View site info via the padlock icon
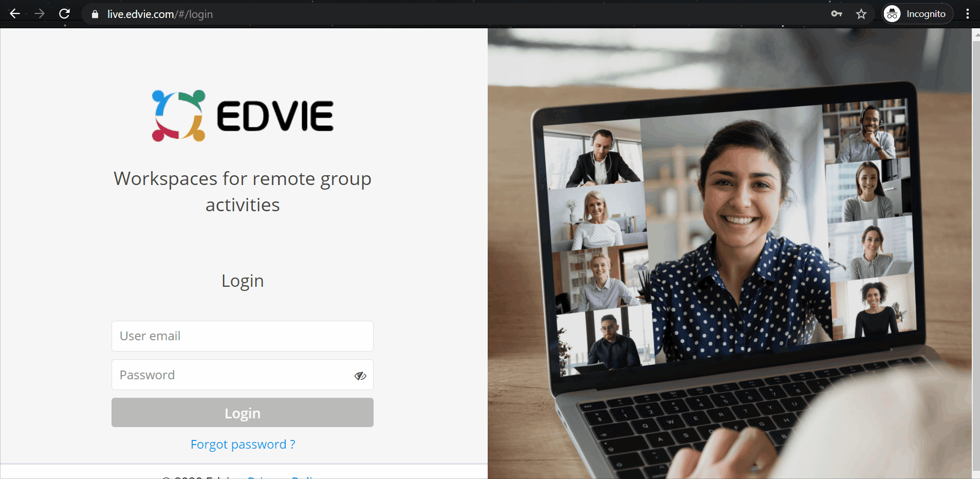 95,14
